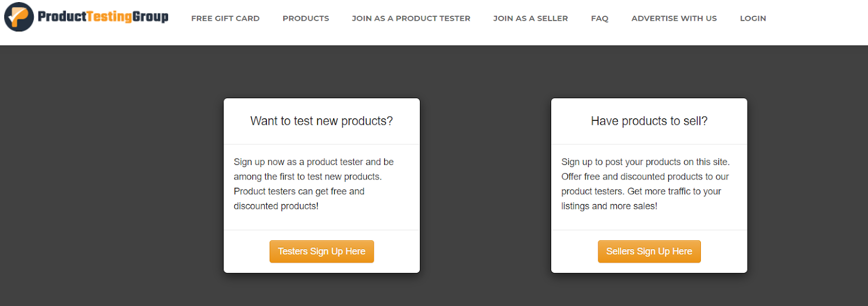Click the Testers Sign Up Here button
The image size is (868, 306).
point(322,252)
